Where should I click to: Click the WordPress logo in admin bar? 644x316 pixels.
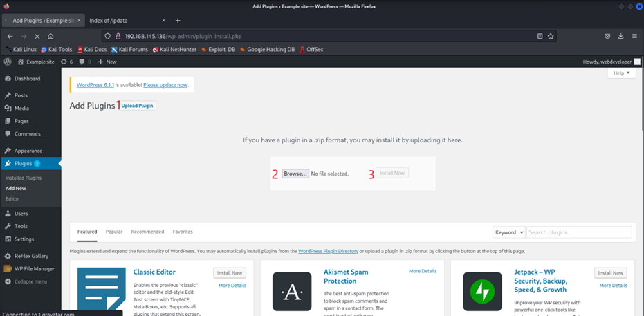click(7, 62)
